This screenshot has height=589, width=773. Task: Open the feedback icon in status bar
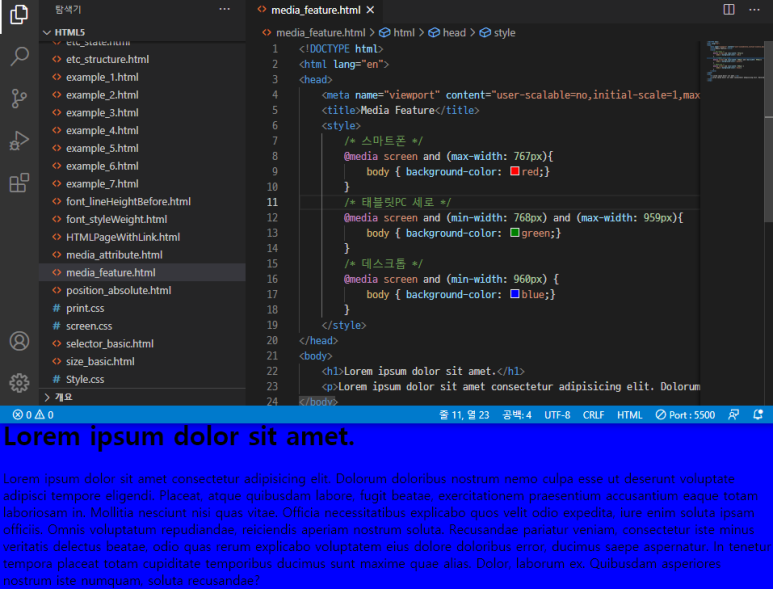point(734,415)
